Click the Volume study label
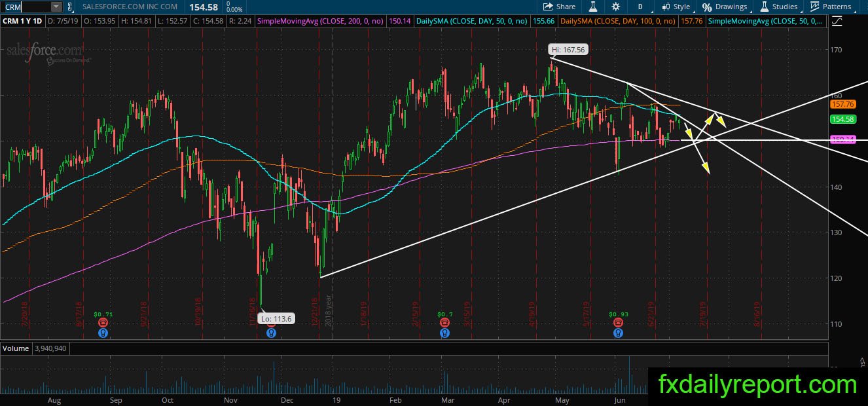This screenshot has height=406, width=868. coord(14,348)
